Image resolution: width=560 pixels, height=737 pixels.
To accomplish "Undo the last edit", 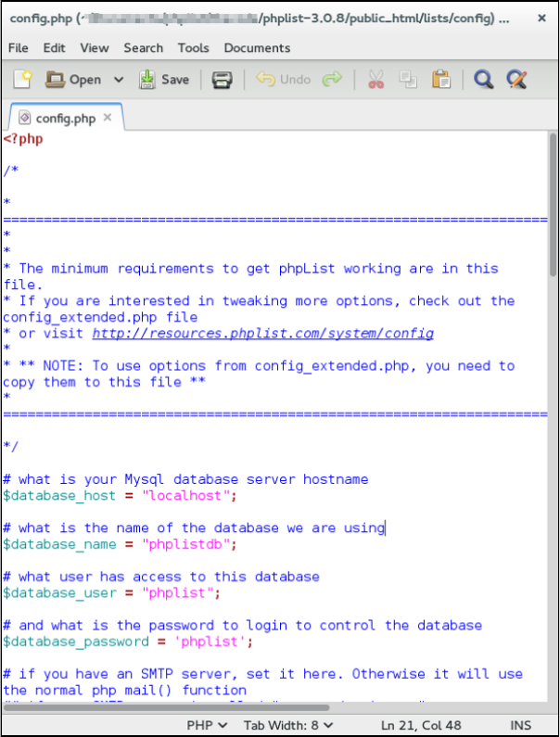I will [x=284, y=80].
